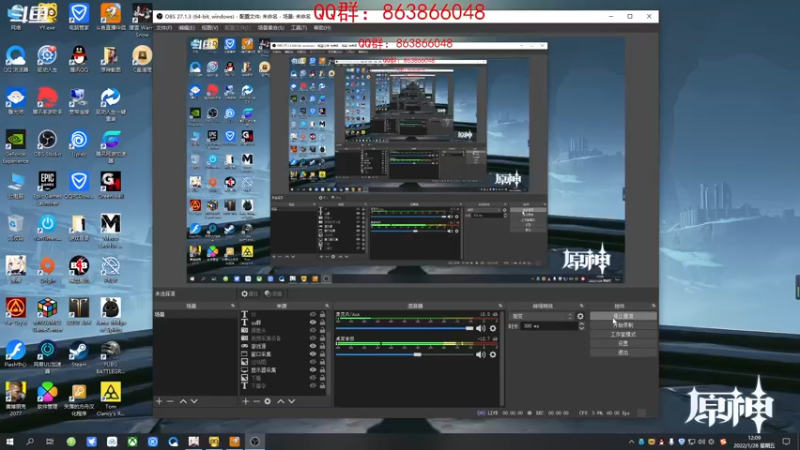The image size is (800, 450).
Task: Pop out the 转场特效 dock panel
Action: pyautogui.click(x=581, y=306)
